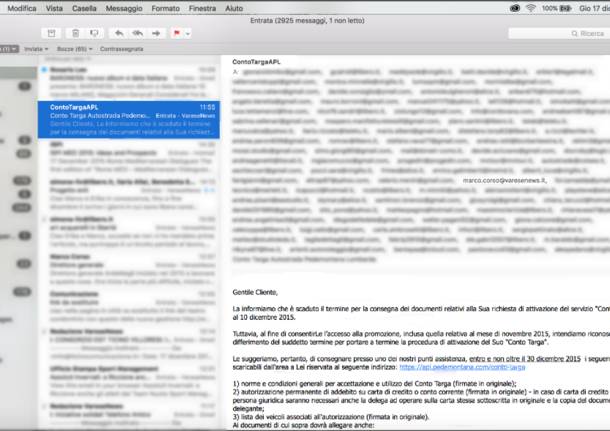
Task: Open the Aiuto menu
Action: click(x=234, y=8)
